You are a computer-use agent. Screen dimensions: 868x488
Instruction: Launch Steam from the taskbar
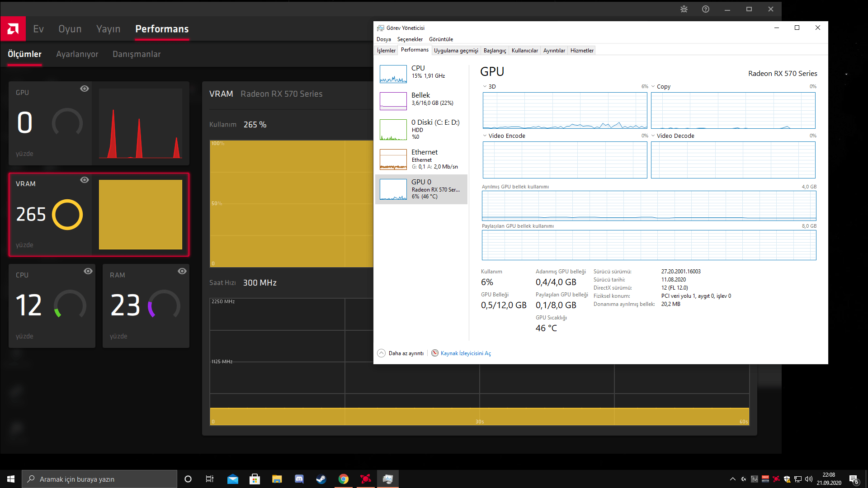point(321,479)
